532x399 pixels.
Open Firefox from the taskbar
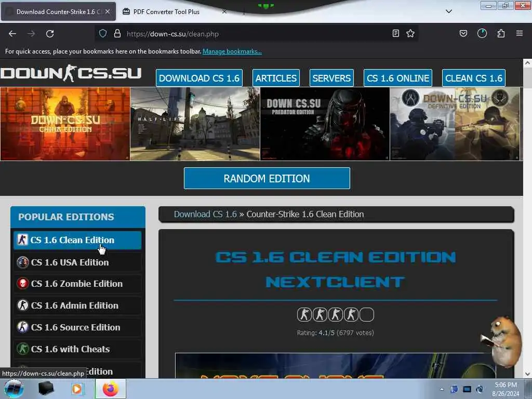[x=110, y=389]
